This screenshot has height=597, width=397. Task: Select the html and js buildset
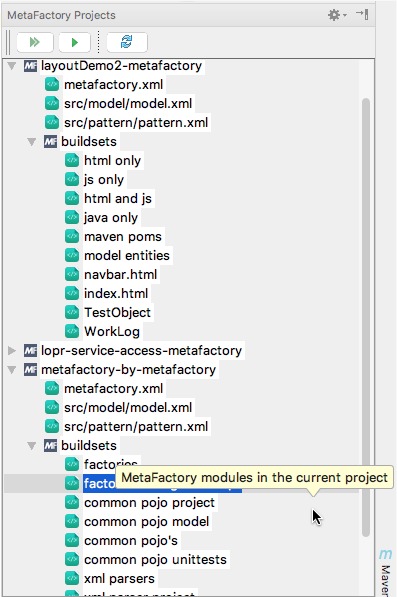coord(118,199)
